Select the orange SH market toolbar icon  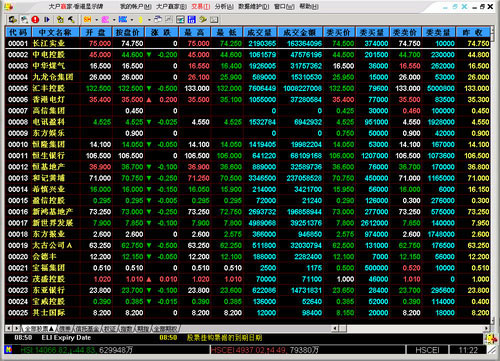coord(88,20)
